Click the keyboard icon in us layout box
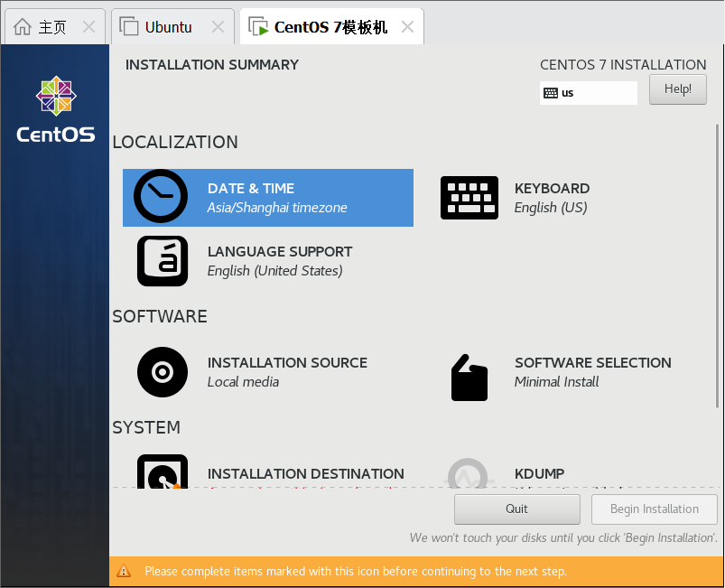Image resolution: width=725 pixels, height=588 pixels. click(550, 93)
